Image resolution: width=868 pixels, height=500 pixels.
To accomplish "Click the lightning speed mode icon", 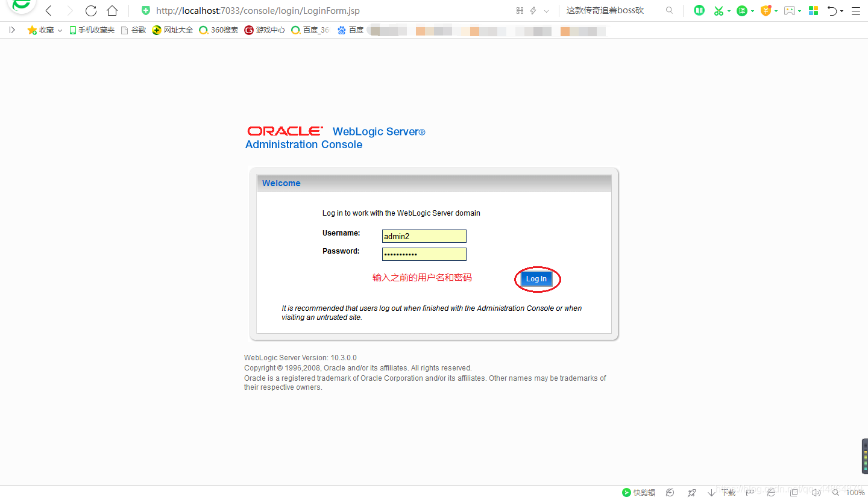I will (x=533, y=11).
